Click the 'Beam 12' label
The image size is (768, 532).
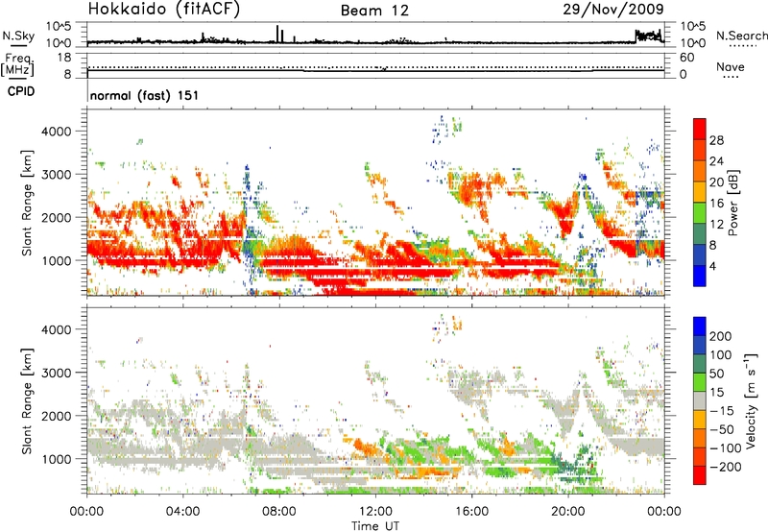(x=374, y=11)
